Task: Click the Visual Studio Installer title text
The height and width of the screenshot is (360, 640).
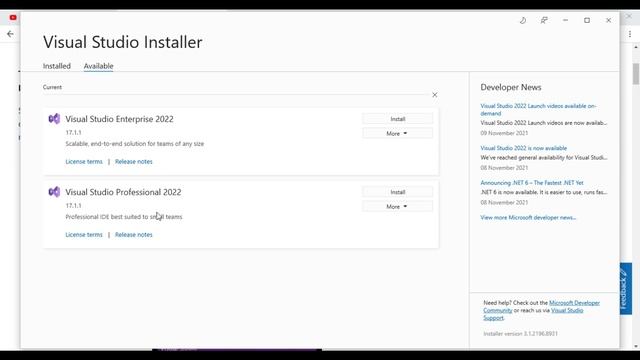Action: (123, 42)
